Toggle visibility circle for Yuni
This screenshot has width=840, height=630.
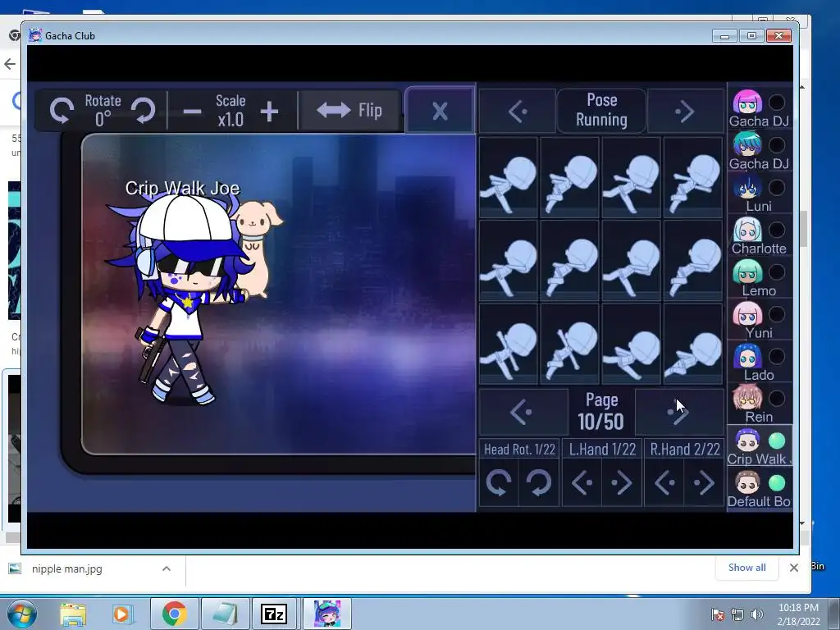pyautogui.click(x=777, y=314)
